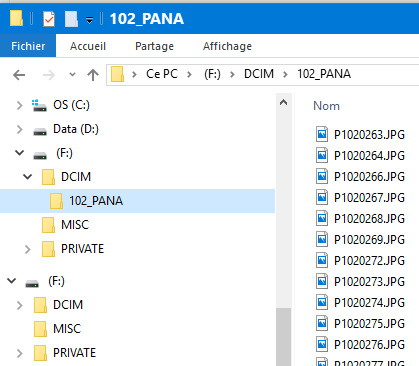Click 102_PANA in the address bar
The height and width of the screenshot is (366, 419).
324,74
